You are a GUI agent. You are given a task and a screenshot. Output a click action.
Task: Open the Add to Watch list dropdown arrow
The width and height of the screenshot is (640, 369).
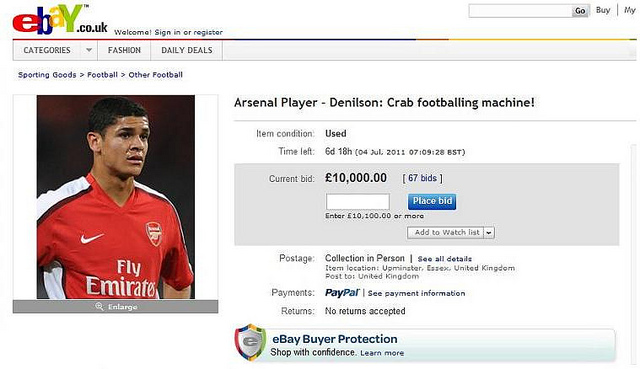pyautogui.click(x=489, y=233)
